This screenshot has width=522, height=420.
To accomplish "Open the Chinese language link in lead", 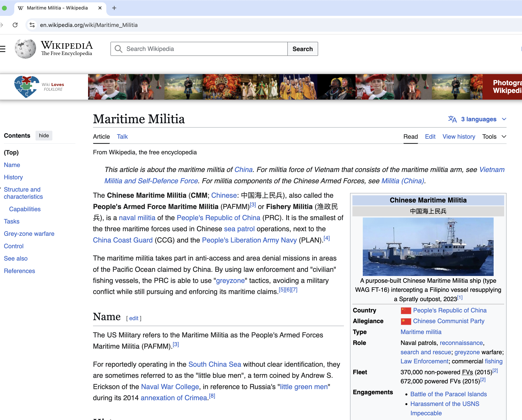I will [x=224, y=196].
